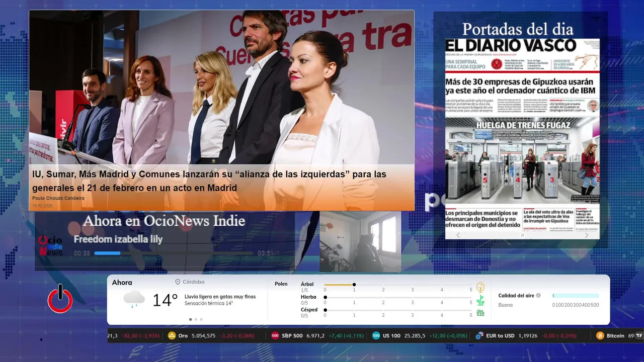The width and height of the screenshot is (644, 362).
Task: Click the room webcam thumbnail
Action: point(360,242)
